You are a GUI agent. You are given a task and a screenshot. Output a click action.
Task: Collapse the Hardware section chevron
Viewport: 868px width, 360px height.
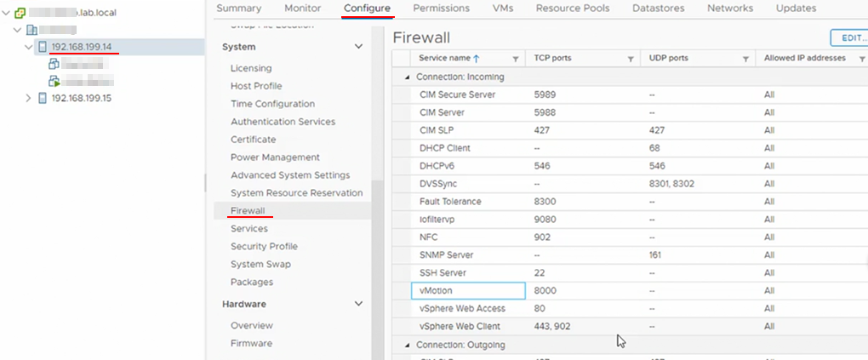coord(359,304)
